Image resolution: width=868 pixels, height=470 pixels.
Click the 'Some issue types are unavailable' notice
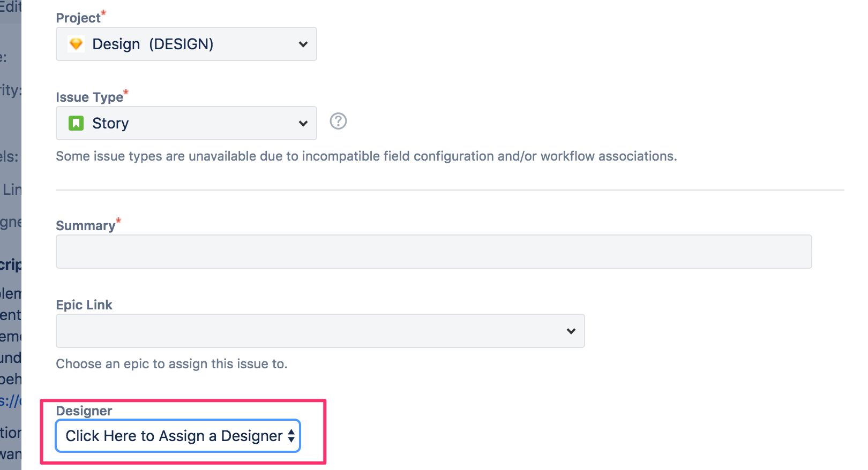[x=366, y=156]
